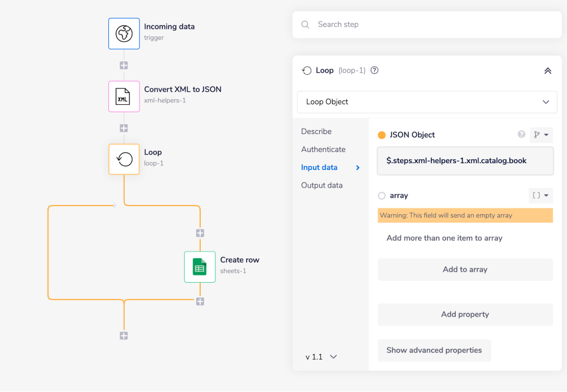Enable the array radio button
567x392 pixels.
(382, 195)
